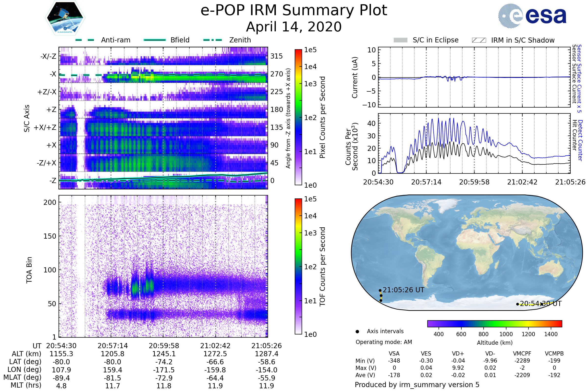Click the Axis intervals black dot marker
This screenshot has height=392, width=588.
point(357,331)
